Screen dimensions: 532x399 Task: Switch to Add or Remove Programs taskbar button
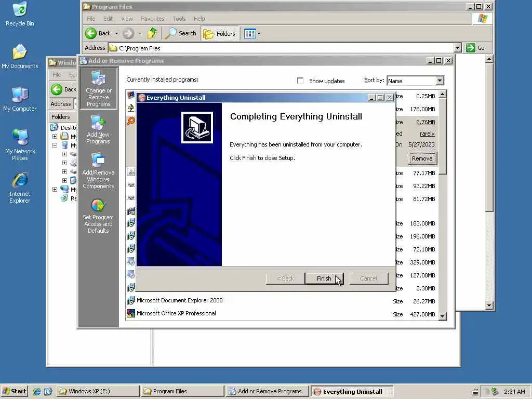click(x=267, y=391)
